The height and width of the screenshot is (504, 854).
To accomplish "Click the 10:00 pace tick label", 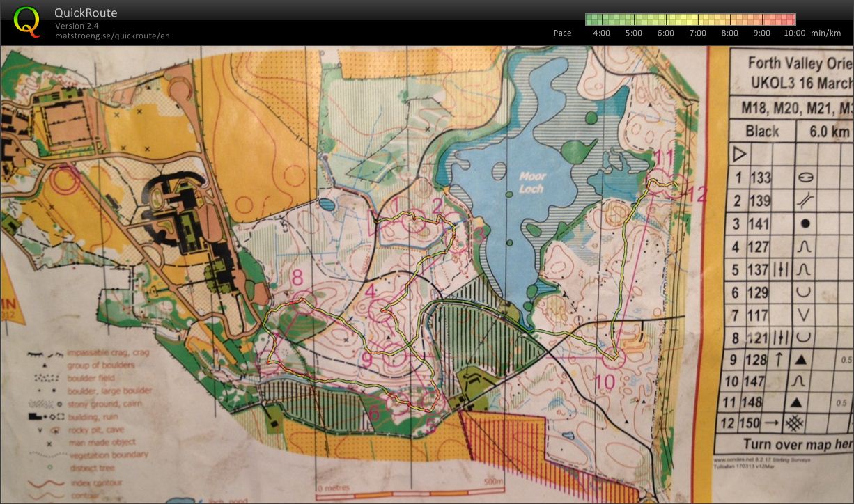I will (x=795, y=33).
